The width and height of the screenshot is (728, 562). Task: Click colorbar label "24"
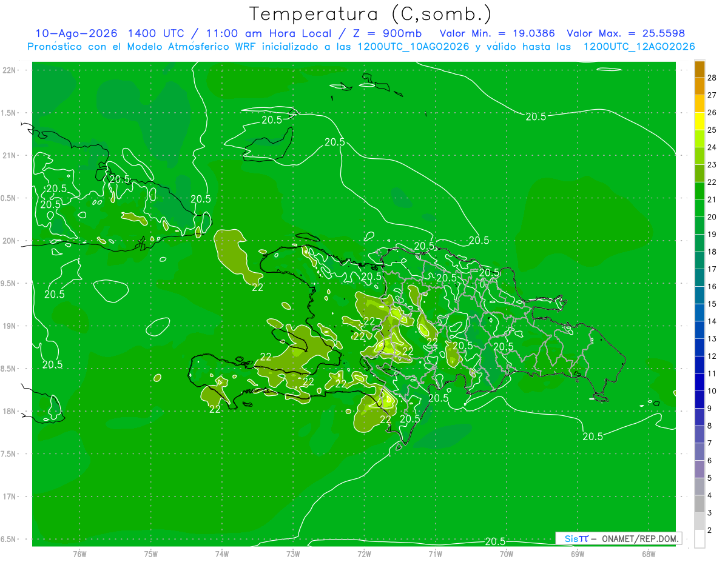coord(712,147)
